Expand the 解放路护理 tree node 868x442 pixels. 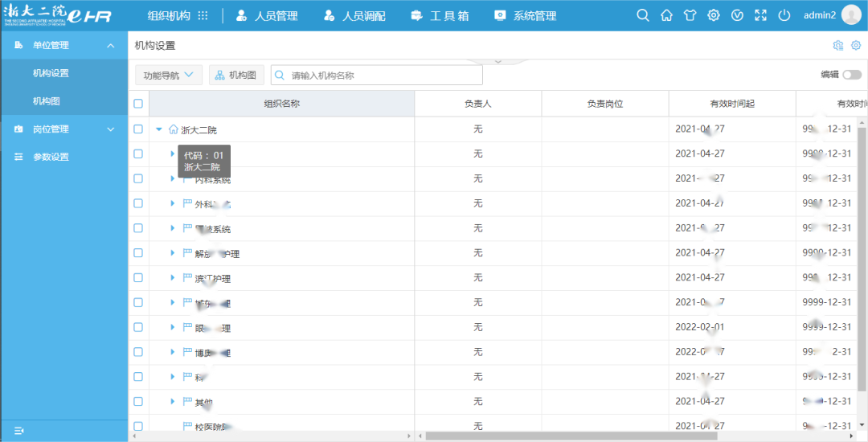point(173,253)
